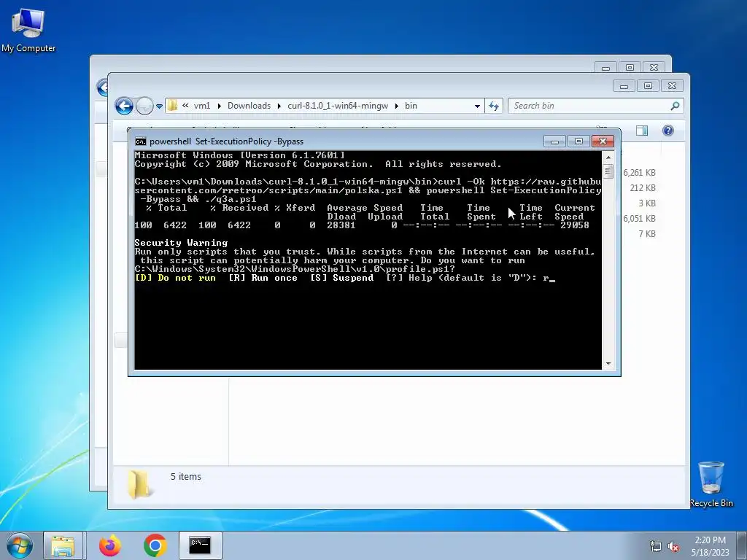
Task: Click the 5 items status text
Action: [x=186, y=477]
